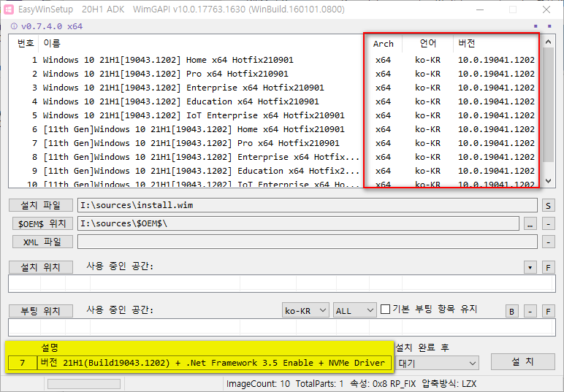Browse for $OEM$ folder with ... button
Viewport: 564px width, 392px height.
point(530,224)
